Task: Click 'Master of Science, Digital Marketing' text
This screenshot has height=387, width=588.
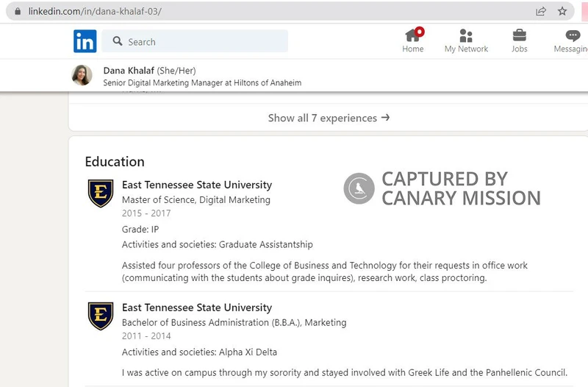Action: coord(196,199)
